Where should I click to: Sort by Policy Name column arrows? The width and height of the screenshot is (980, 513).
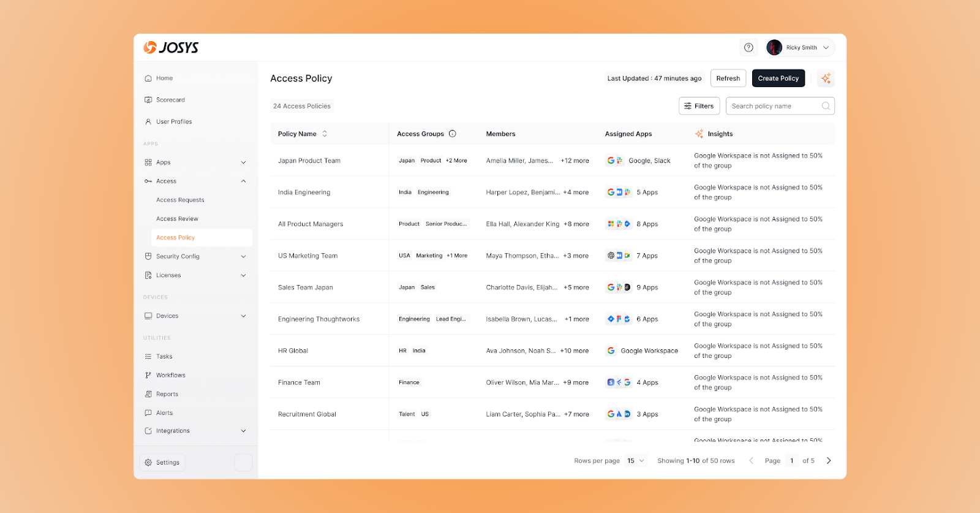point(325,134)
